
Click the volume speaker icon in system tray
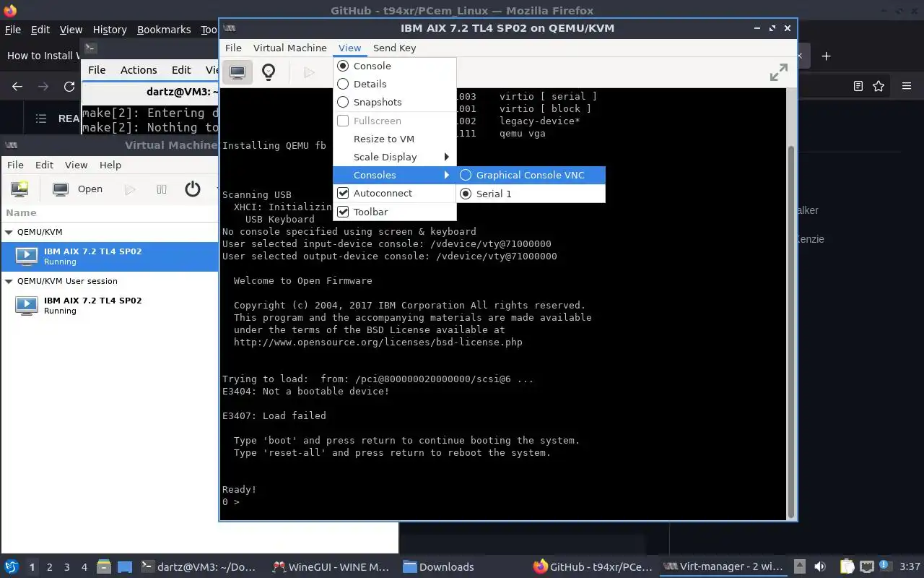click(819, 566)
